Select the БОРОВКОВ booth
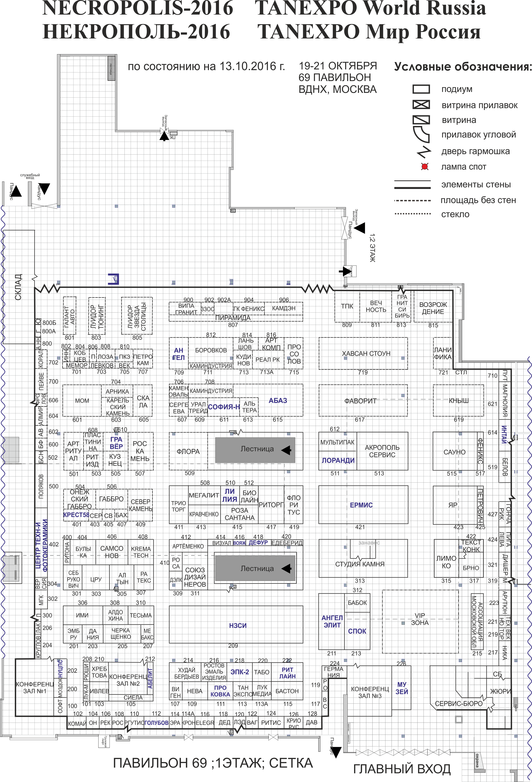 [x=210, y=350]
